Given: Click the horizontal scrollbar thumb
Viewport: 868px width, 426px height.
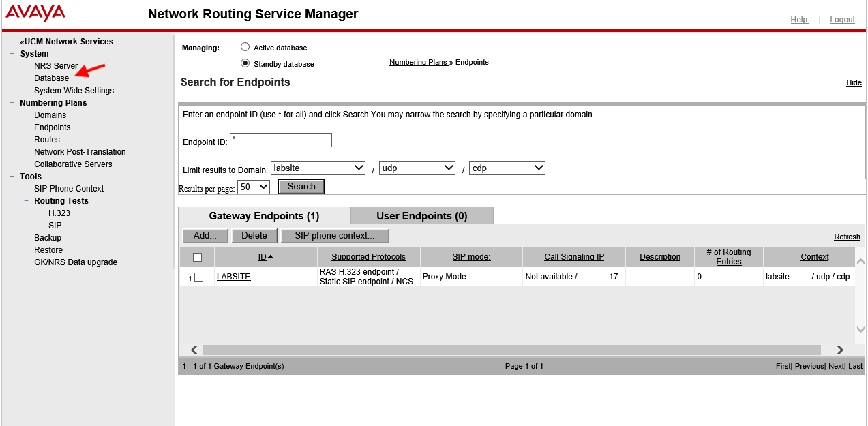Looking at the screenshot, I should 512,350.
